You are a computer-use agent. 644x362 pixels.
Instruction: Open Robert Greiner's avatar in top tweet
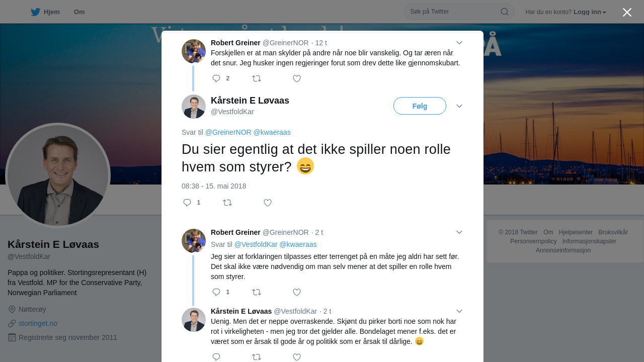click(194, 51)
